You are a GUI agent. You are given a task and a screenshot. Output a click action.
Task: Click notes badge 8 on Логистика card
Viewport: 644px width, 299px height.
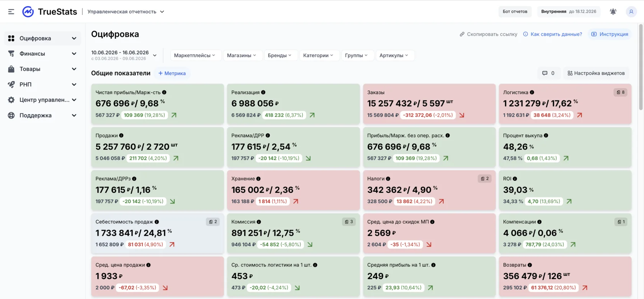coord(620,92)
